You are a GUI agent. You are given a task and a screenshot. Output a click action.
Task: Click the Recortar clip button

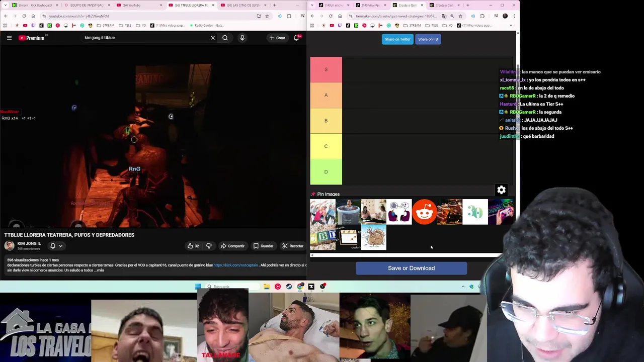[x=293, y=246]
